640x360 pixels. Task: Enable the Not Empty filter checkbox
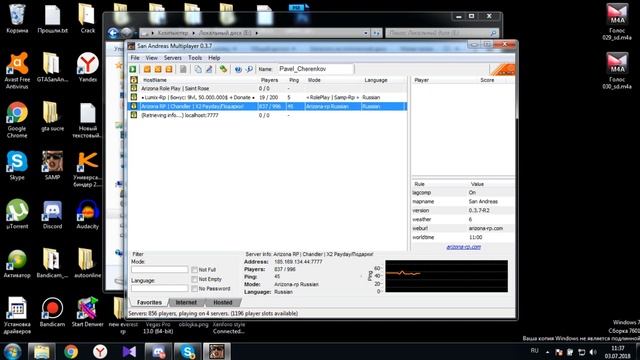[x=194, y=279]
